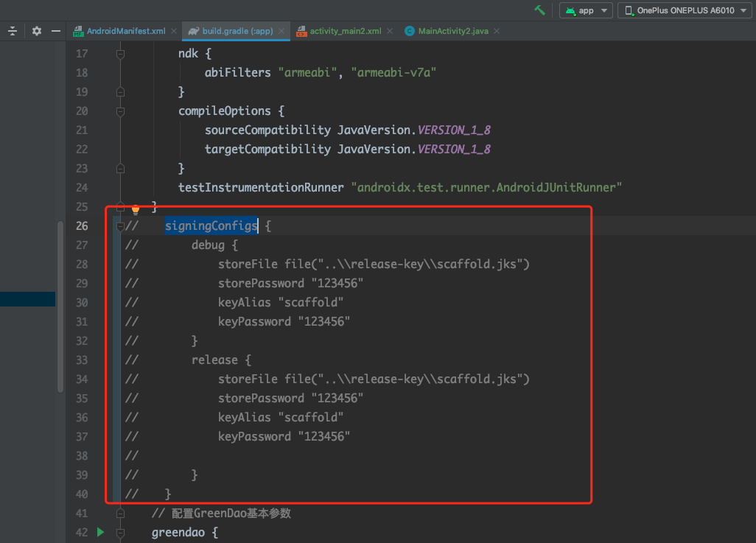Screen dimensions: 756x543
Task: Open the app run configuration dropdown
Action: (586, 10)
